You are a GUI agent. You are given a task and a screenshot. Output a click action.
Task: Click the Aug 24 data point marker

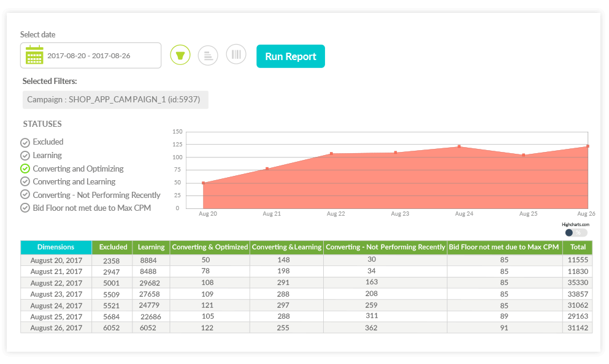(459, 146)
